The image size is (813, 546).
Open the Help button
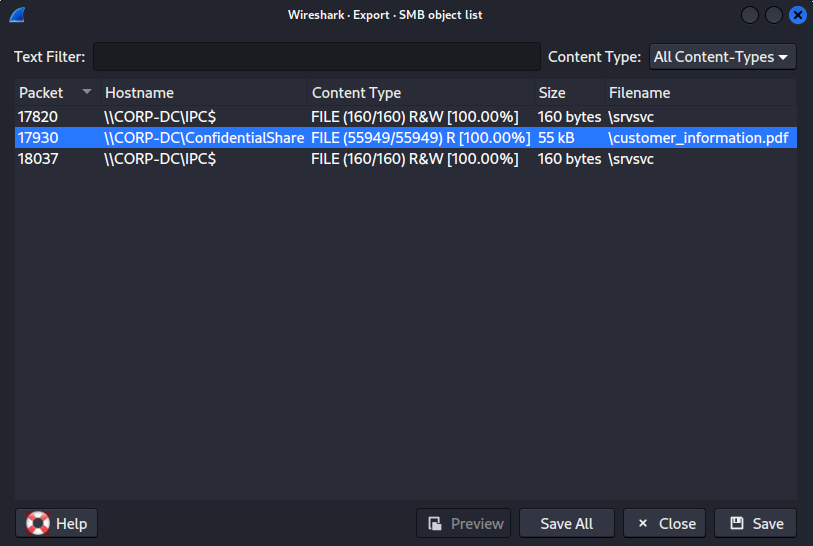[57, 523]
